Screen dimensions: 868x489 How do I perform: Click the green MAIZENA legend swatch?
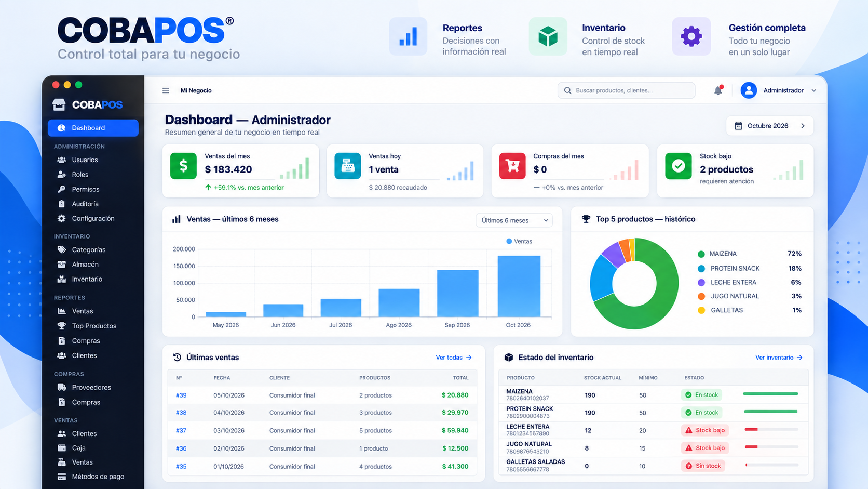pyautogui.click(x=701, y=254)
